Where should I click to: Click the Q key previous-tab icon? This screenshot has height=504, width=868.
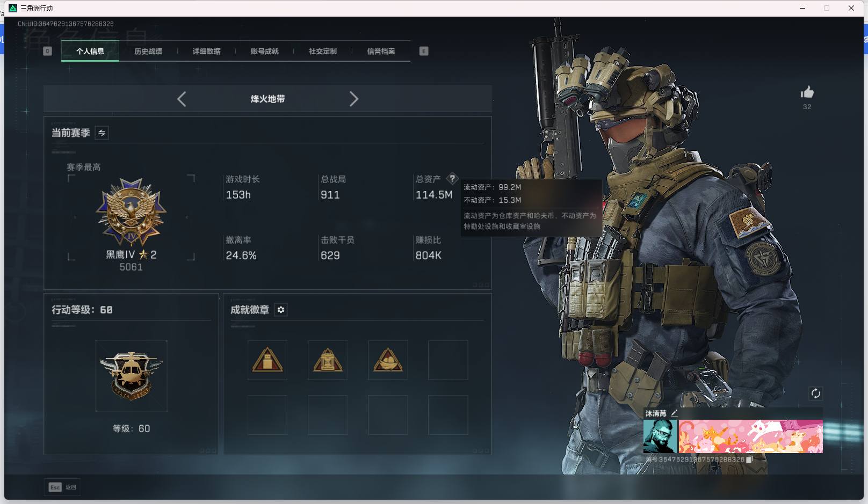(x=47, y=51)
